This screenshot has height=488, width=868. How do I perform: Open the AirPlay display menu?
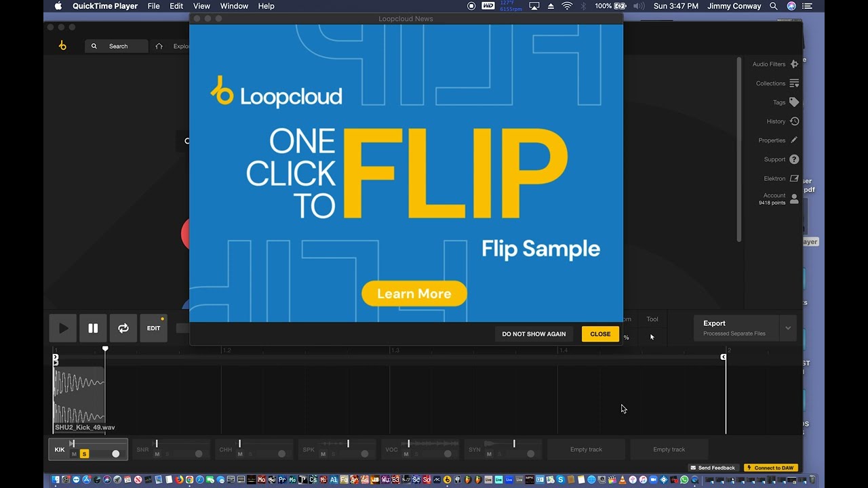[534, 6]
